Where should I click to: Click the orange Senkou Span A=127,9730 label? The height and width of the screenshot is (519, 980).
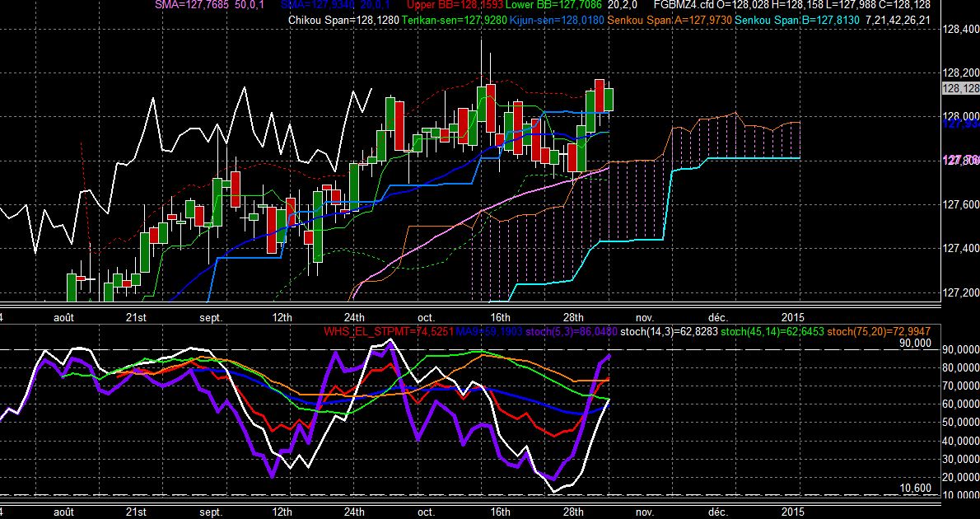(x=670, y=20)
